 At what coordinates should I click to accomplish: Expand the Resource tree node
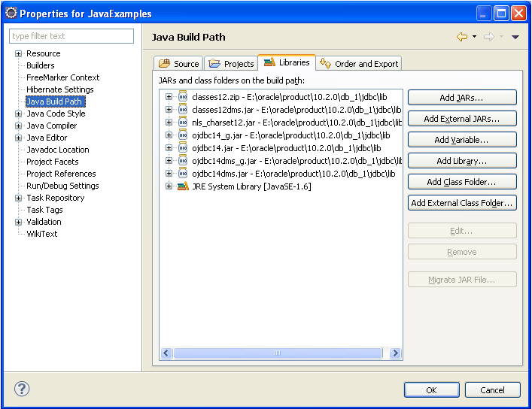tap(18, 53)
